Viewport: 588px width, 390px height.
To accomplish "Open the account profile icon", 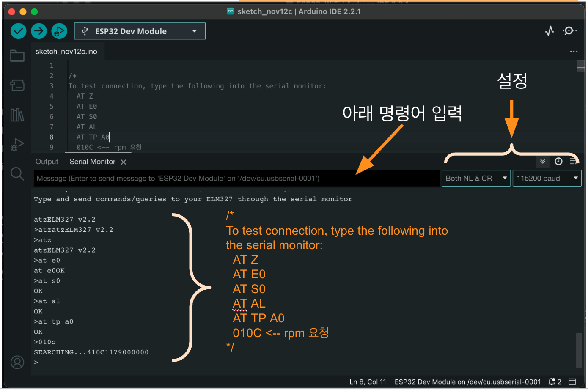I will click(17, 363).
